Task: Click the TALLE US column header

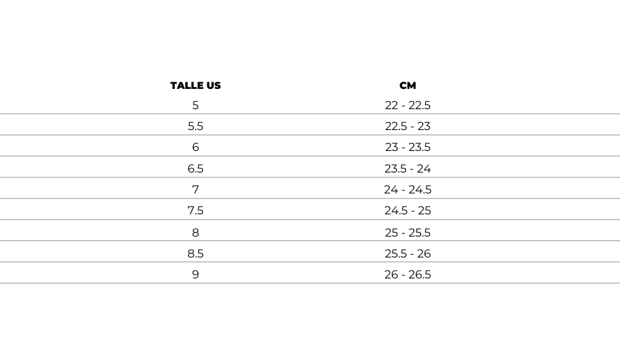Action: tap(196, 86)
